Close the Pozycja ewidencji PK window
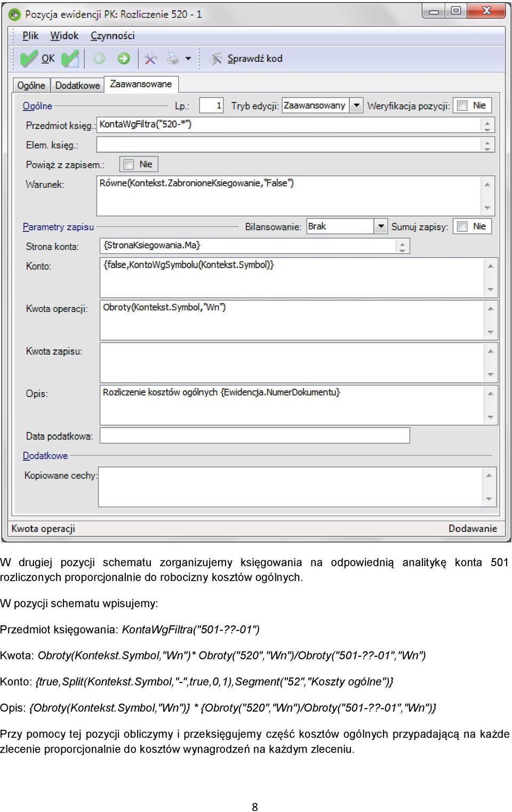 coord(486,11)
